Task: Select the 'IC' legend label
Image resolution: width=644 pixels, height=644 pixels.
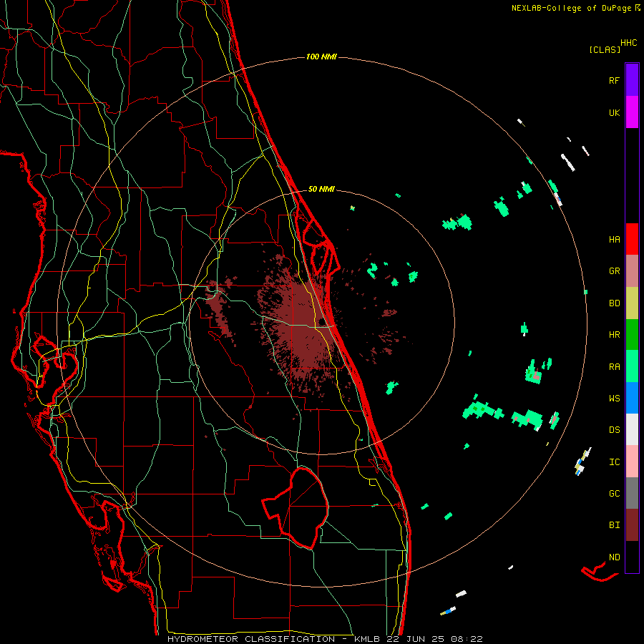Action: tap(614, 462)
